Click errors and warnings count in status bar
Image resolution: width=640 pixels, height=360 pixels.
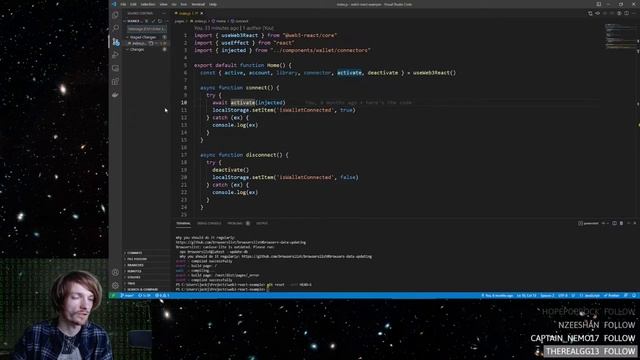(162, 296)
